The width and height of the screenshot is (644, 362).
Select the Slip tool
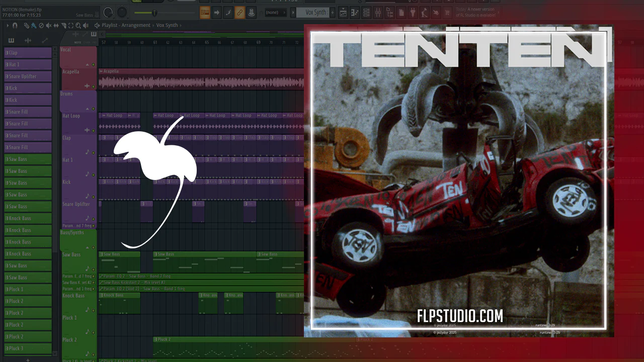(56, 25)
